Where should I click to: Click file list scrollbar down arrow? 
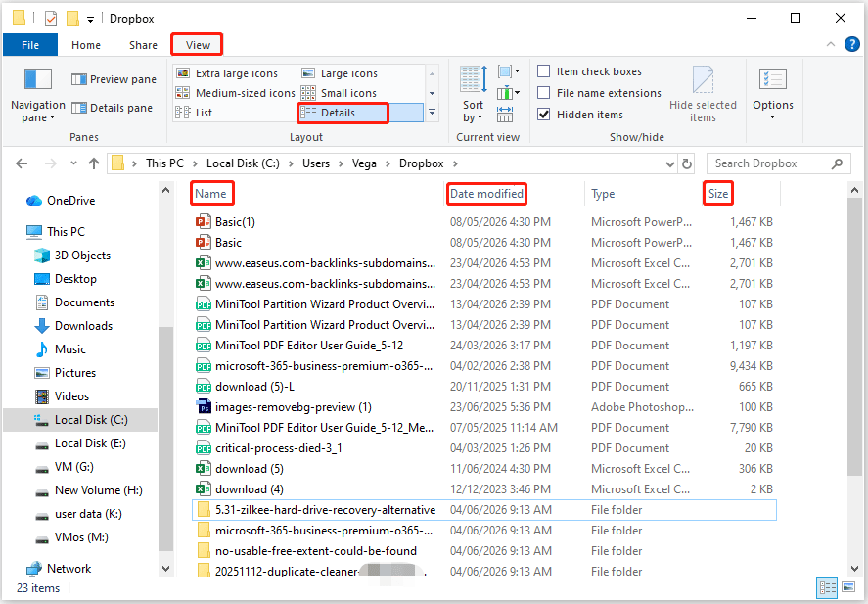854,569
